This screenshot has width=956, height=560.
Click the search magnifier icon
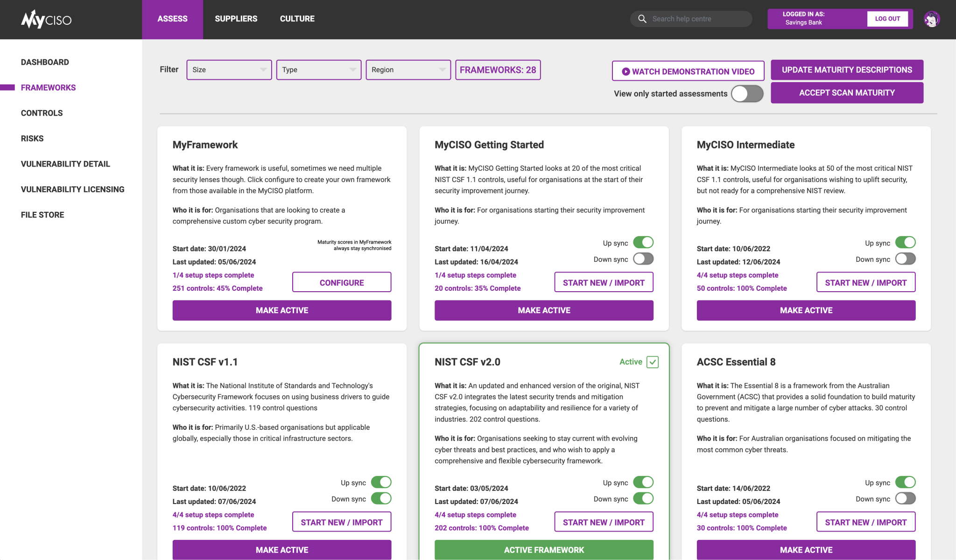[x=642, y=19]
